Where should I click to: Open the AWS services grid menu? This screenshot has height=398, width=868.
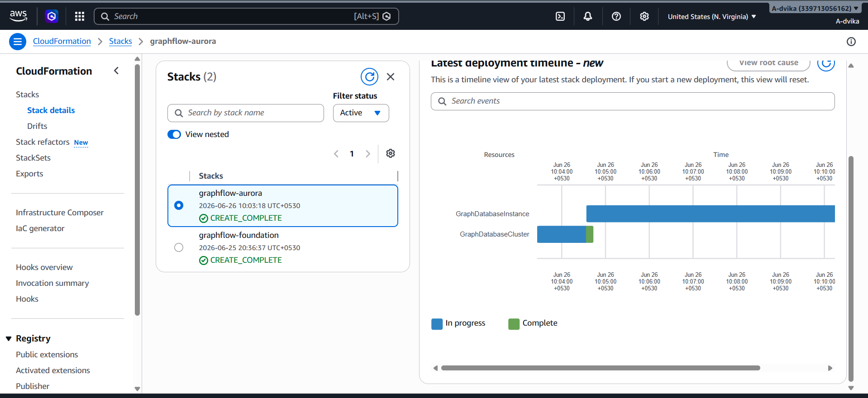pyautogui.click(x=80, y=16)
